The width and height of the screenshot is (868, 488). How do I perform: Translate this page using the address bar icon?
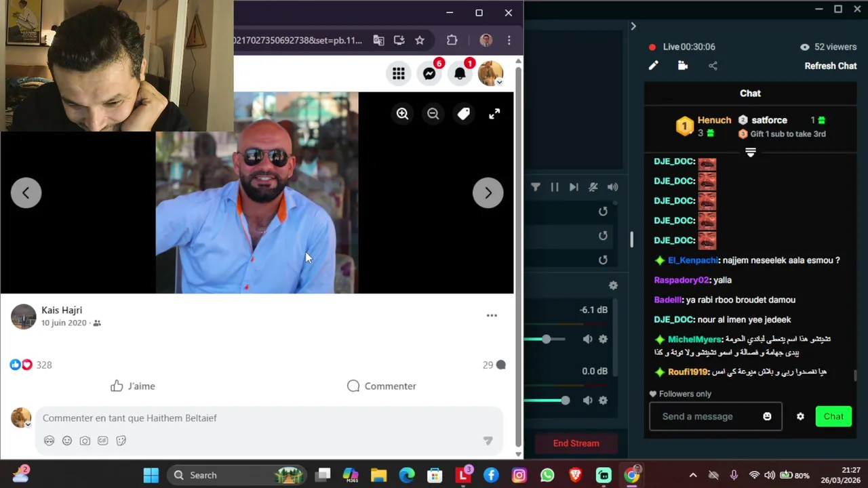(x=378, y=40)
